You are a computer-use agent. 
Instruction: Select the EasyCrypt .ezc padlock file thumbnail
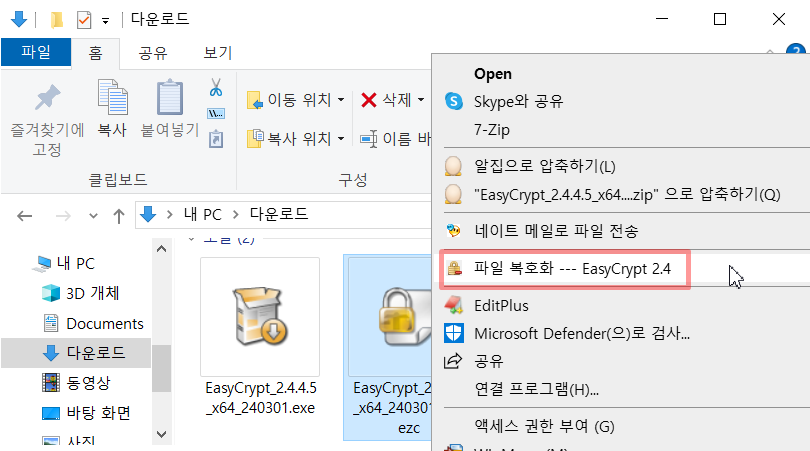[391, 317]
